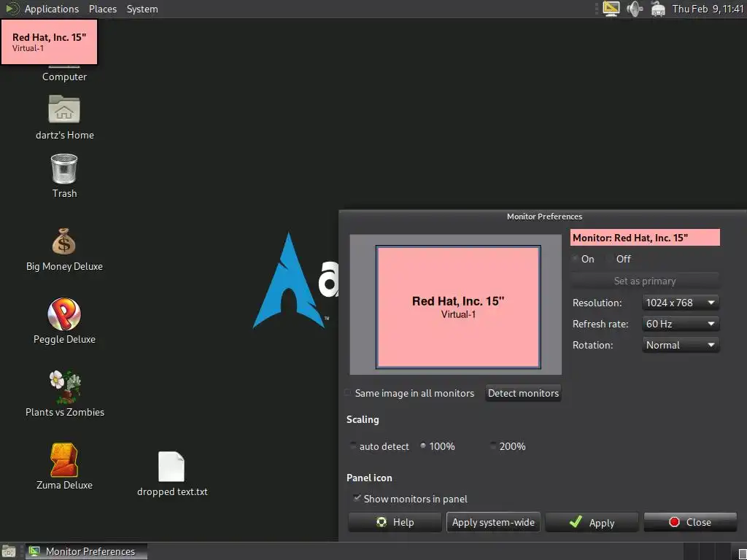Open the Applications menu

(52, 9)
